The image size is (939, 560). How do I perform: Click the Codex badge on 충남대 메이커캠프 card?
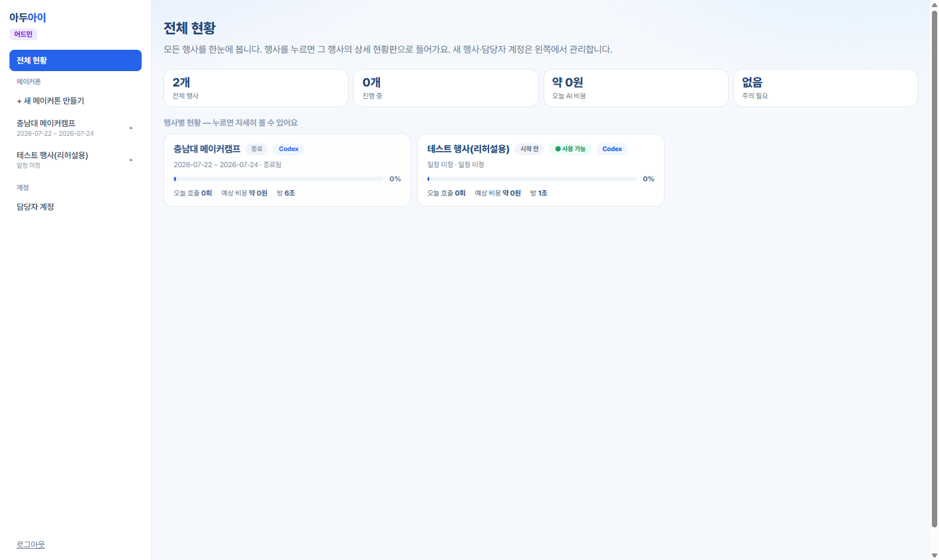289,149
